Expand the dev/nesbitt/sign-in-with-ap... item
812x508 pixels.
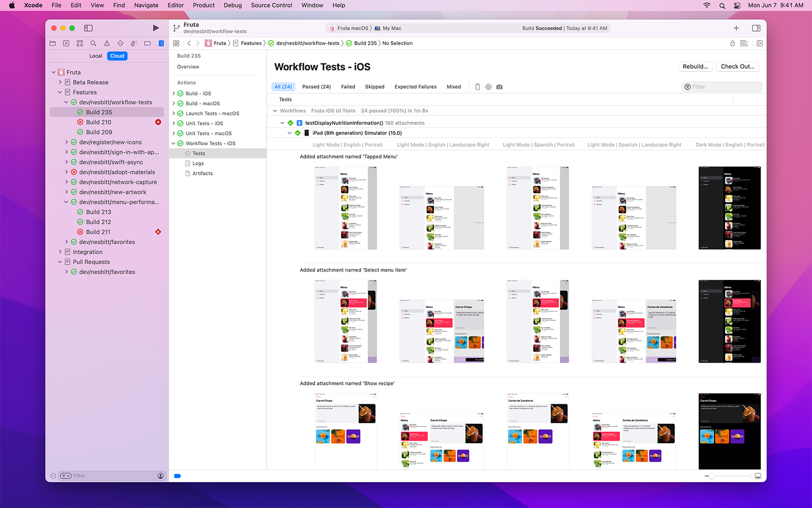click(x=66, y=152)
